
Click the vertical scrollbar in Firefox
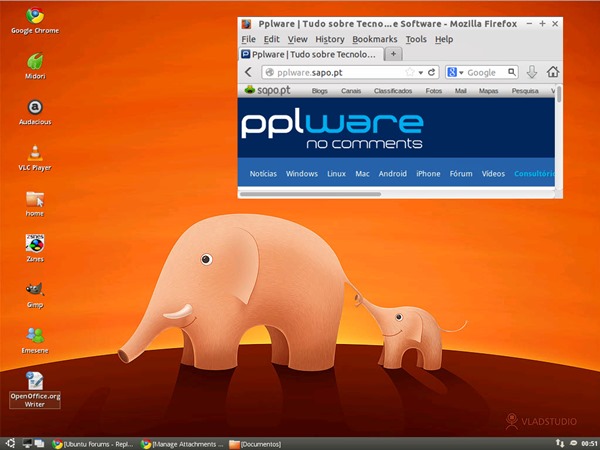point(559,94)
